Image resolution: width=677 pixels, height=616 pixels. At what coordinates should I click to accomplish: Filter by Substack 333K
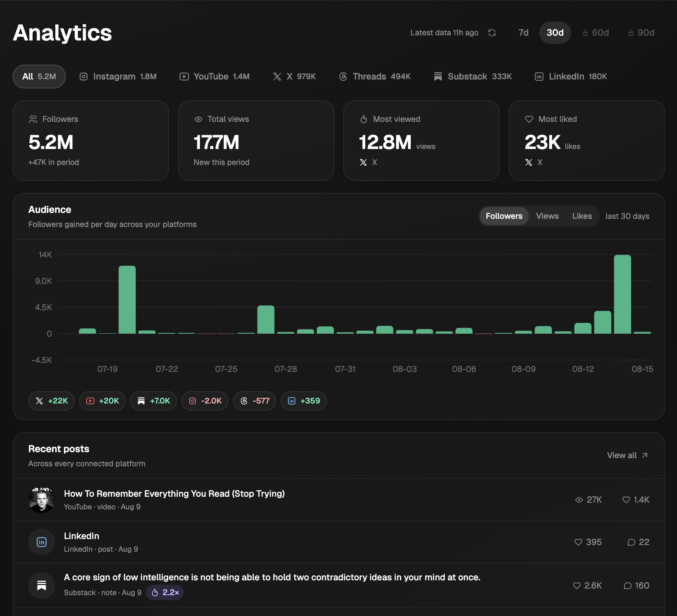coord(473,77)
